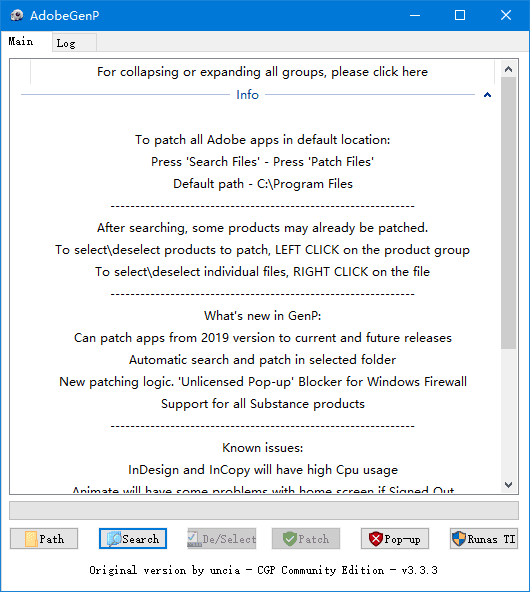Image resolution: width=530 pixels, height=592 pixels.
Task: Click the Info group header label
Action: 247,94
